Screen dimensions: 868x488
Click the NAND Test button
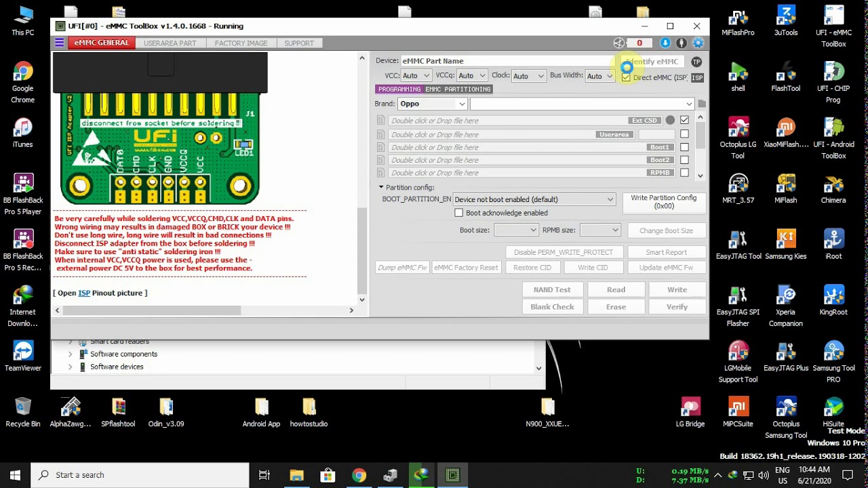(x=552, y=289)
